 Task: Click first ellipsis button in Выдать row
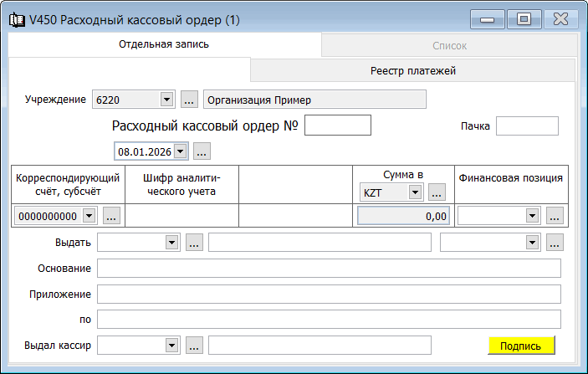point(194,243)
